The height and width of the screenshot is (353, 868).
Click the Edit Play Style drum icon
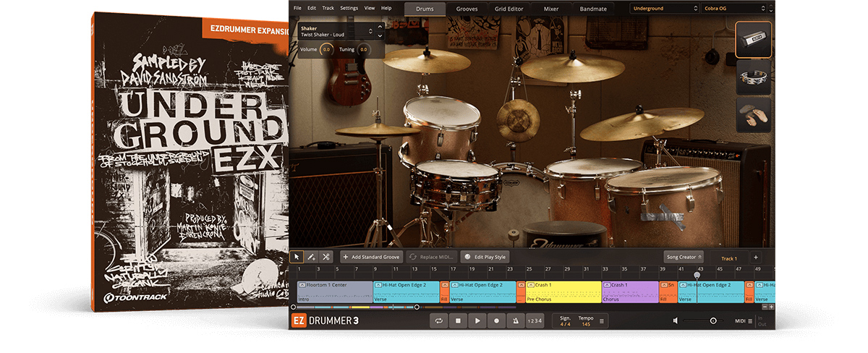(x=468, y=257)
